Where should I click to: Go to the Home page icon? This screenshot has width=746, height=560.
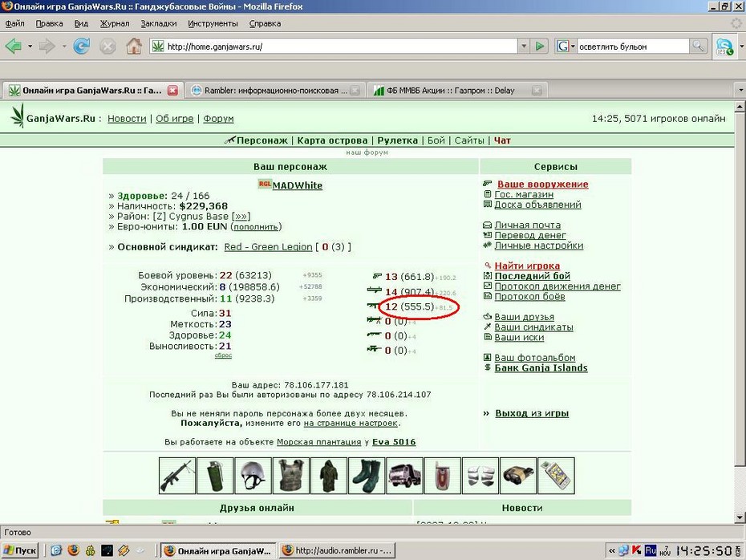(134, 47)
